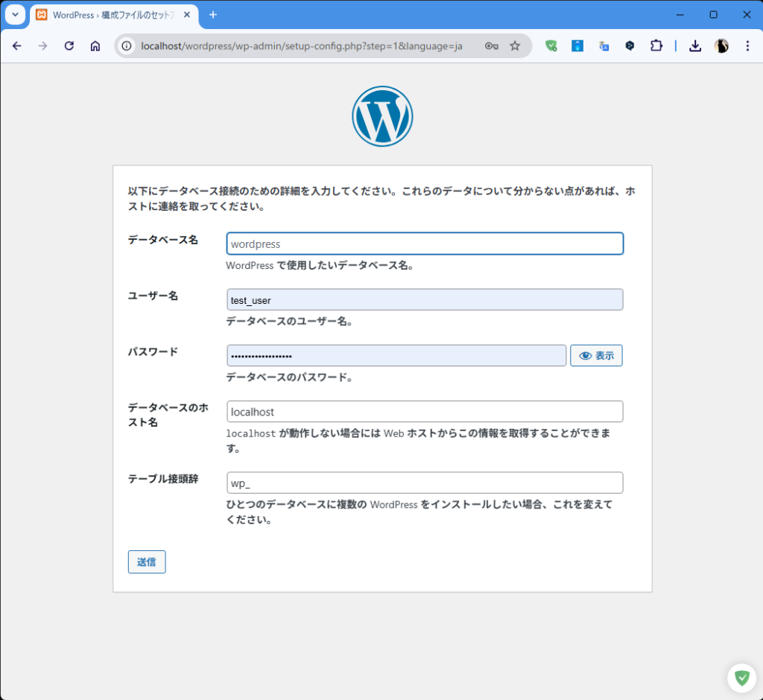Image resolution: width=763 pixels, height=700 pixels.
Task: Click the localhost host name field
Action: click(425, 412)
